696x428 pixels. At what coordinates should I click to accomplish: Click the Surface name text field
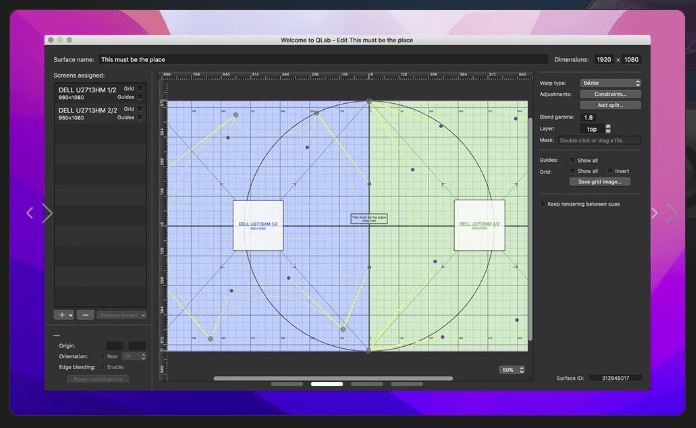323,59
